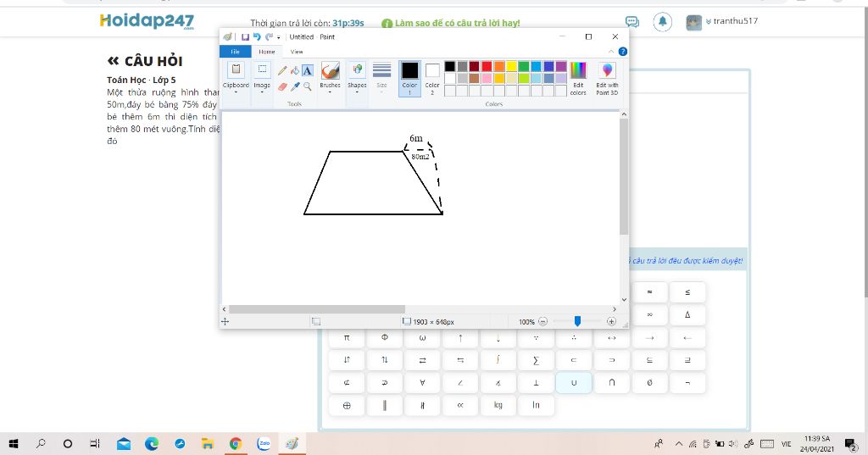This screenshot has width=868, height=455.
Task: Insert the intersection symbol
Action: [612, 382]
